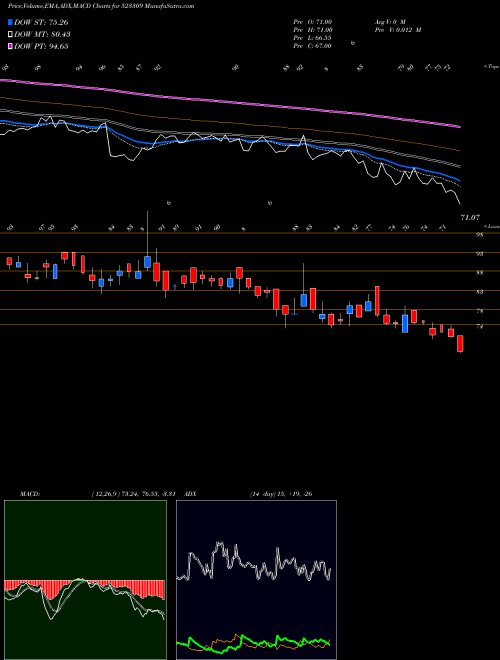Click the blue DOW ST legend swatch

coord(10,22)
